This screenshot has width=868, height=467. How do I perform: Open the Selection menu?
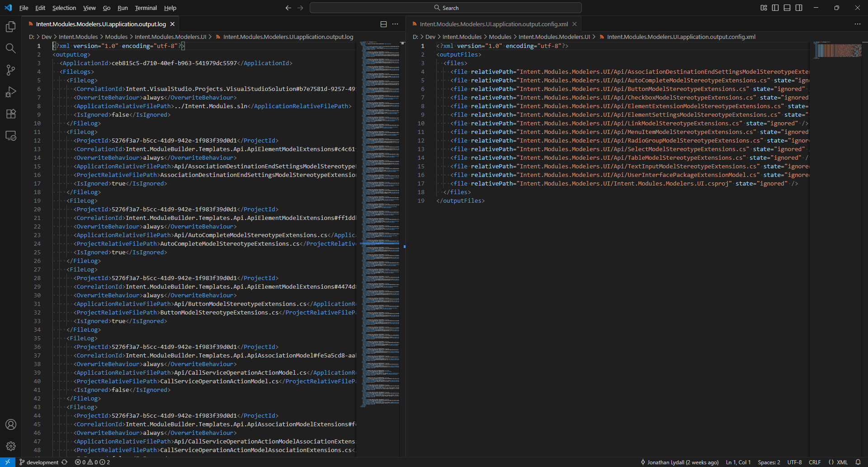(64, 8)
